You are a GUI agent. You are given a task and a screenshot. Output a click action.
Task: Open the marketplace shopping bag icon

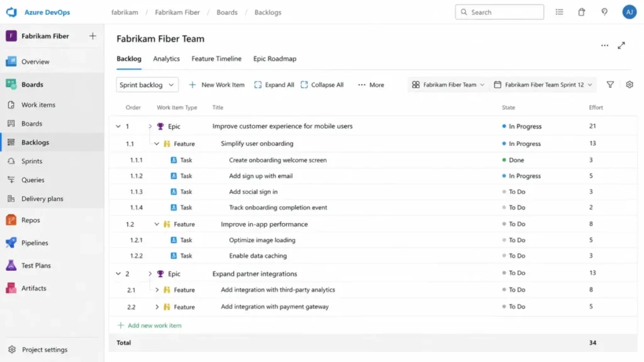[x=582, y=12]
